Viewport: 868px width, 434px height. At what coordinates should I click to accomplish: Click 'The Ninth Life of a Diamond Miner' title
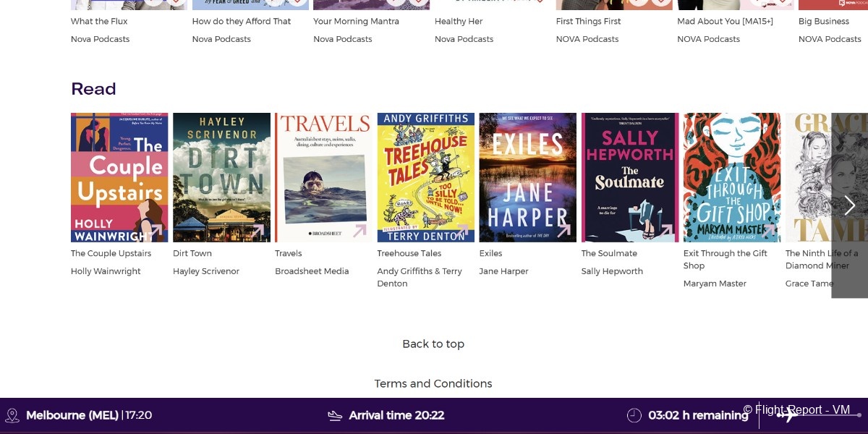pos(822,260)
